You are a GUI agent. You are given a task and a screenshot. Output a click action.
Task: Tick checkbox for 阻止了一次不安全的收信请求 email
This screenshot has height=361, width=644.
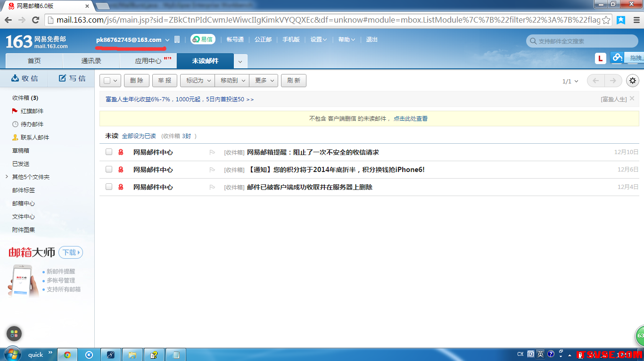[109, 152]
